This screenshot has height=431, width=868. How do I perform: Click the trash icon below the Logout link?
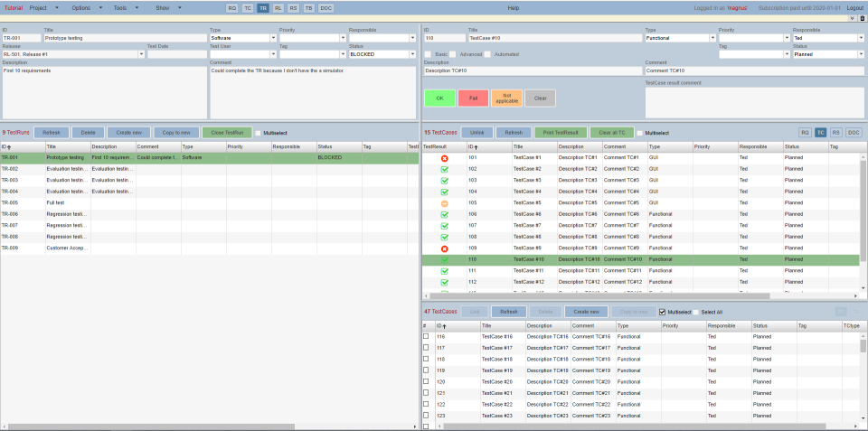click(862, 18)
